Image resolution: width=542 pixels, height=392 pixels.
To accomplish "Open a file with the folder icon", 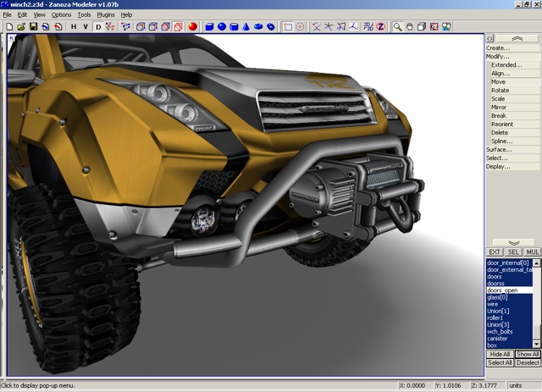I will click(21, 26).
